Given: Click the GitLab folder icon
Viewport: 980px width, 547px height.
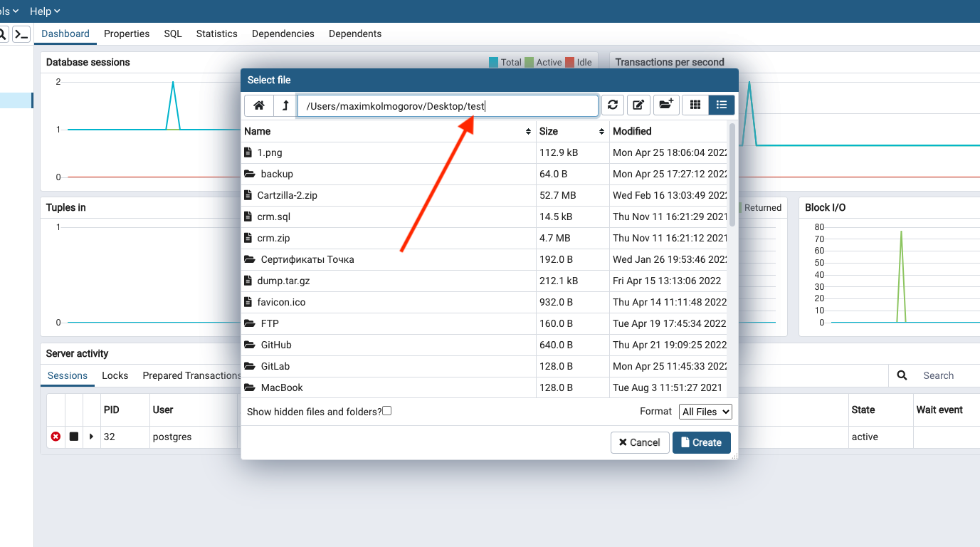Looking at the screenshot, I should 249,366.
